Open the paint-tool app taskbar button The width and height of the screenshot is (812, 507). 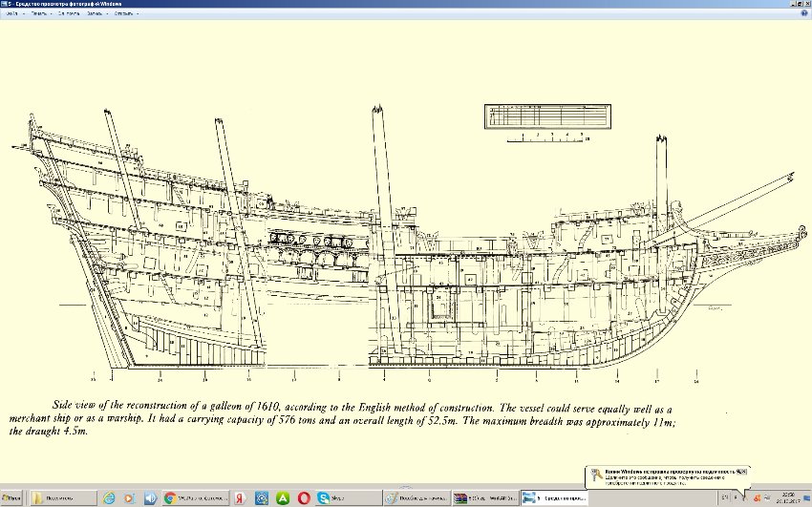coord(417,498)
